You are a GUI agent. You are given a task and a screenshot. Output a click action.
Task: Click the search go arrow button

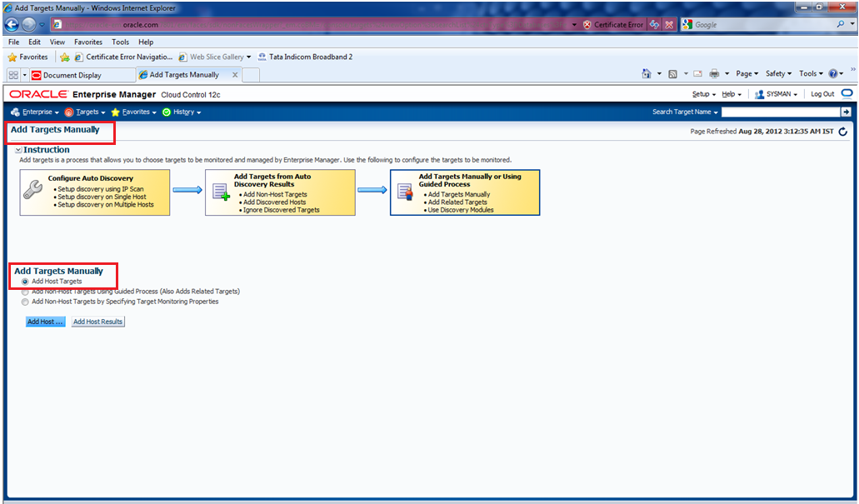click(846, 112)
